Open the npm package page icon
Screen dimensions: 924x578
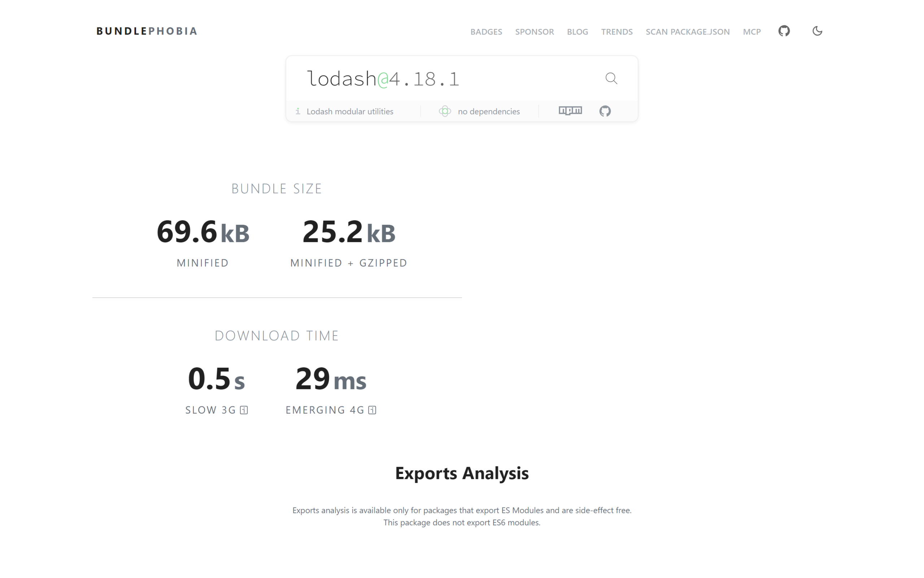[x=570, y=111]
